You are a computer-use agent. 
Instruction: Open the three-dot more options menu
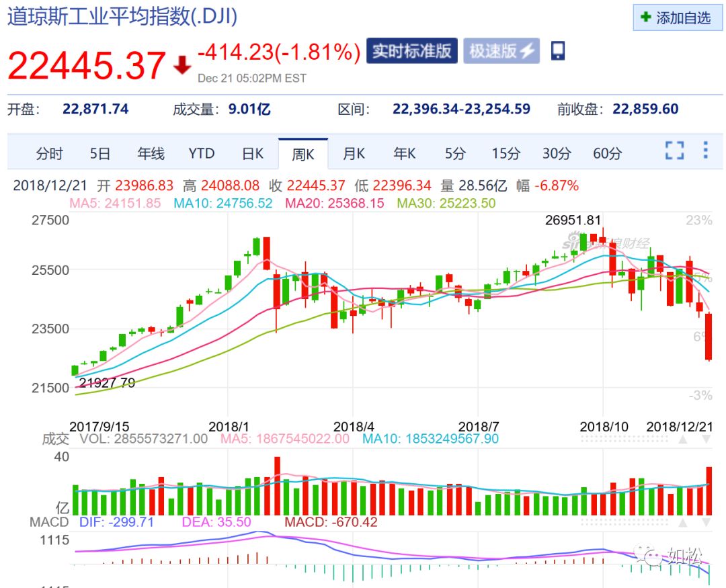[x=705, y=150]
